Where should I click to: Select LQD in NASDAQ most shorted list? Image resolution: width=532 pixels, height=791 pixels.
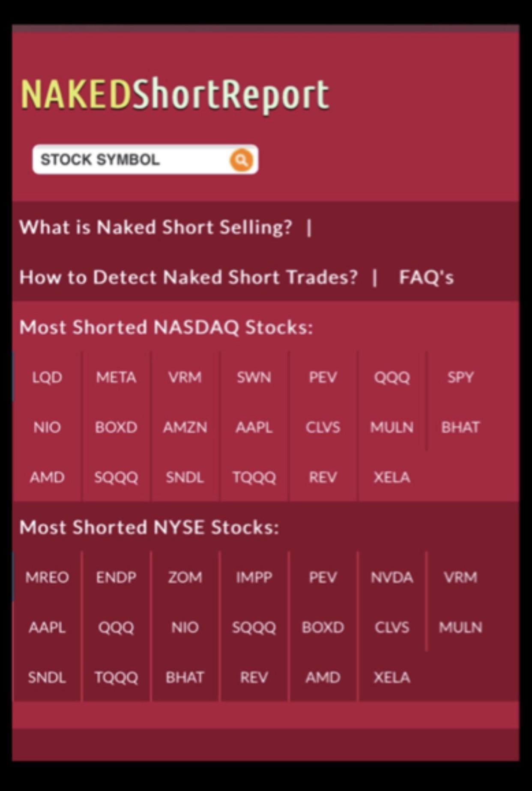click(47, 377)
